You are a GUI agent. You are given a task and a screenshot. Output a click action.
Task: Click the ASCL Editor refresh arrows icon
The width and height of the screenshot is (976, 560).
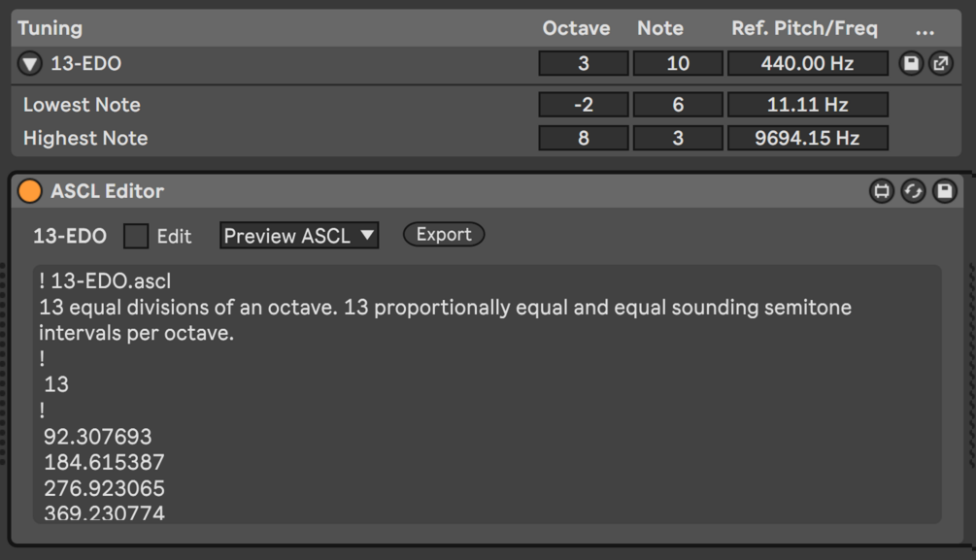pos(913,191)
